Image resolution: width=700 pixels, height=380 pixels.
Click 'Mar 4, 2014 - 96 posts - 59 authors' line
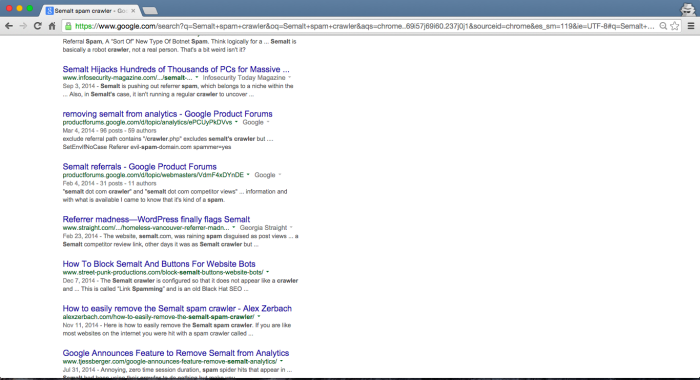[x=109, y=131]
